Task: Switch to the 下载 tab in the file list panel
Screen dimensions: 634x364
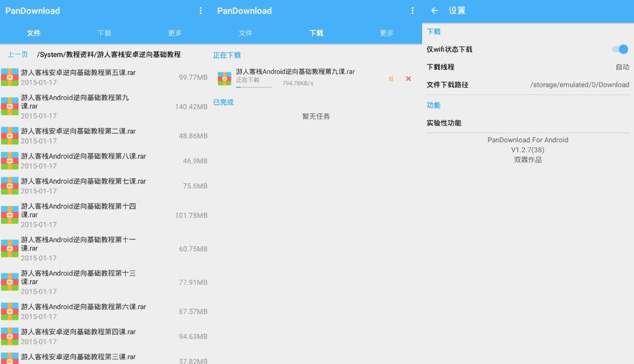Action: 104,33
